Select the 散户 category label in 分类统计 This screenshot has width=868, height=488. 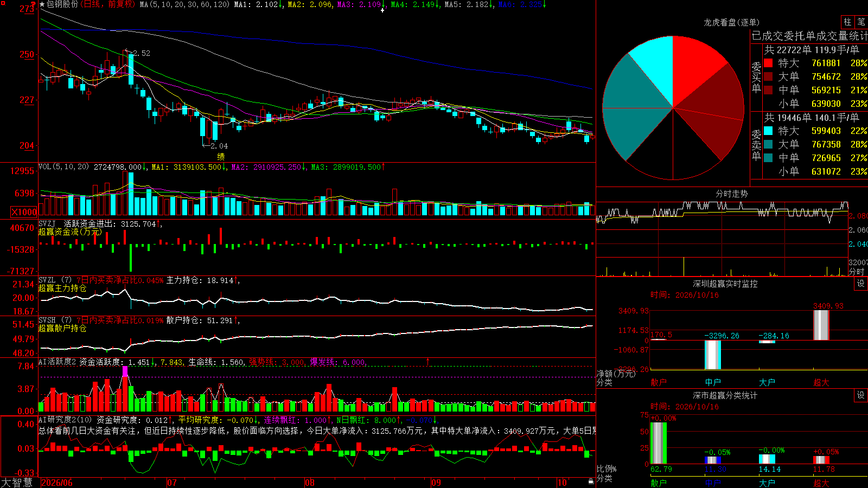click(659, 483)
